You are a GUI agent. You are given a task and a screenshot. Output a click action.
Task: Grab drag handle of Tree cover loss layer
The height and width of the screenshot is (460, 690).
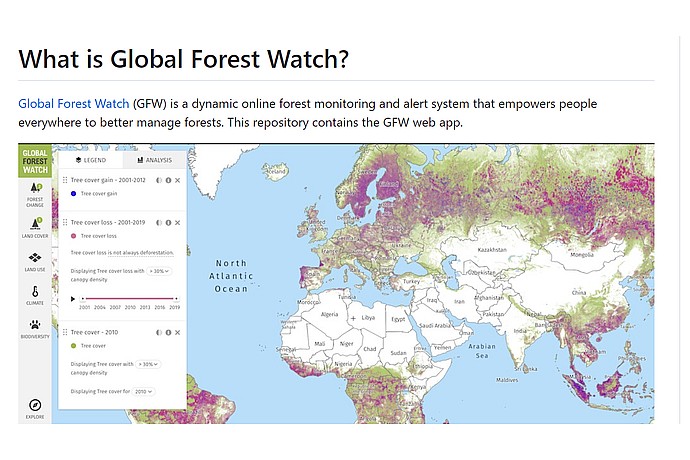pos(65,222)
